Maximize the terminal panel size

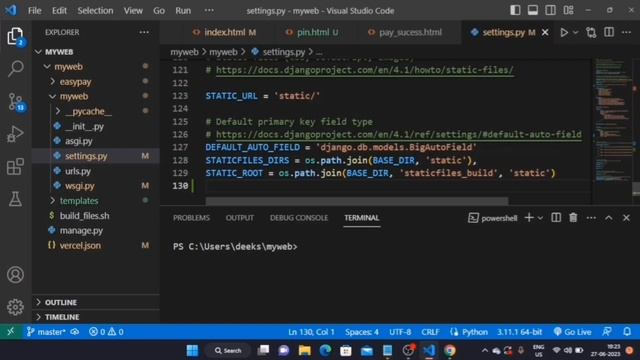[609, 218]
